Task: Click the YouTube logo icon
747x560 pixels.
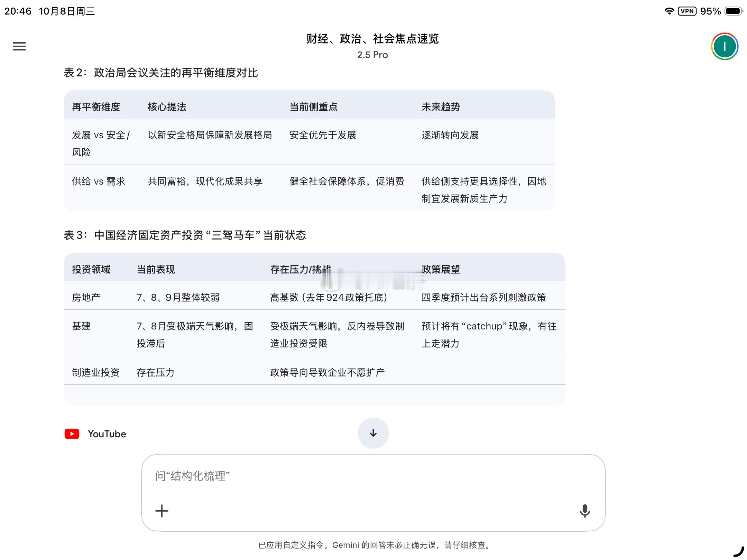Action: pyautogui.click(x=72, y=434)
